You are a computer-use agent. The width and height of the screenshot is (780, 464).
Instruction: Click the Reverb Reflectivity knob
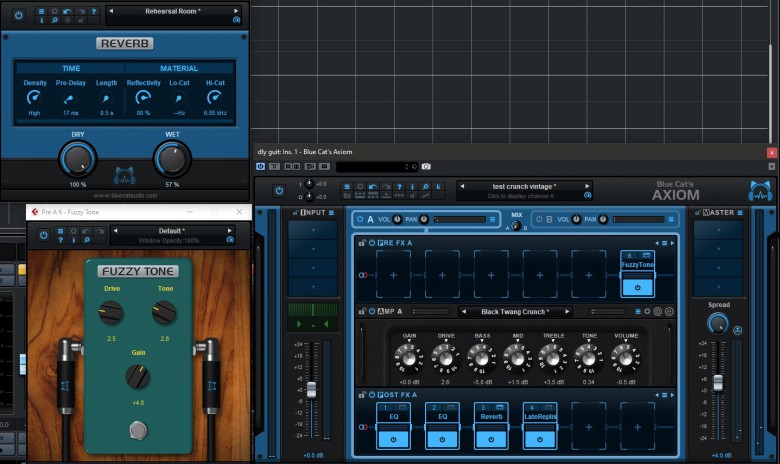(143, 97)
